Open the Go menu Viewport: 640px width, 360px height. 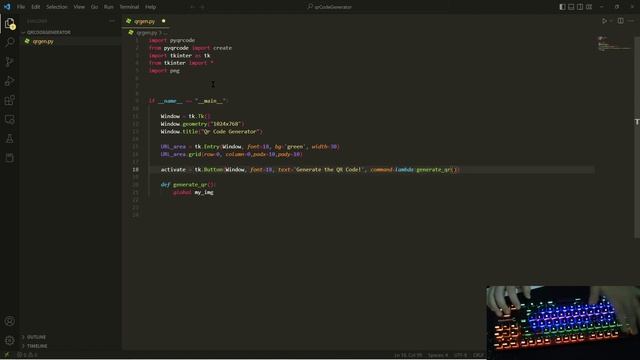[x=94, y=7]
